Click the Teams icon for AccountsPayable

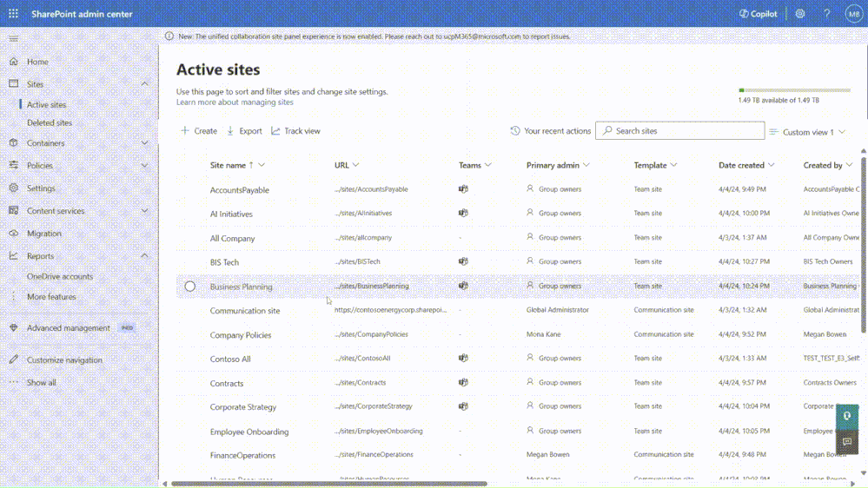[x=463, y=189]
